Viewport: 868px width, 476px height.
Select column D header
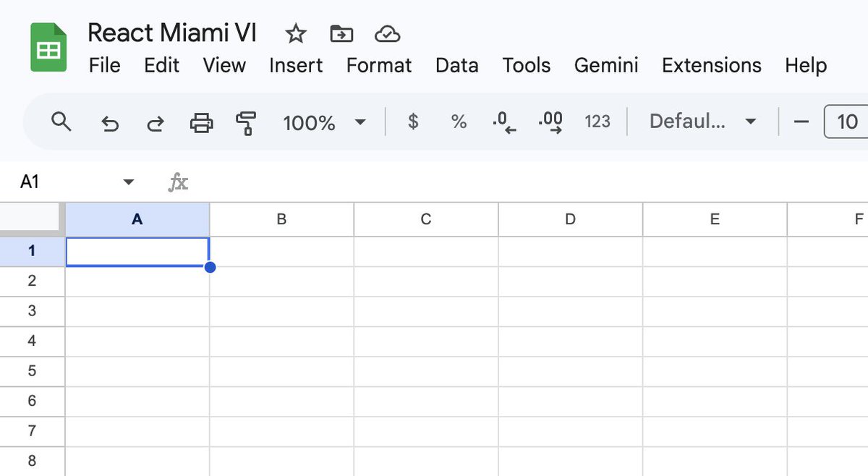coord(570,219)
